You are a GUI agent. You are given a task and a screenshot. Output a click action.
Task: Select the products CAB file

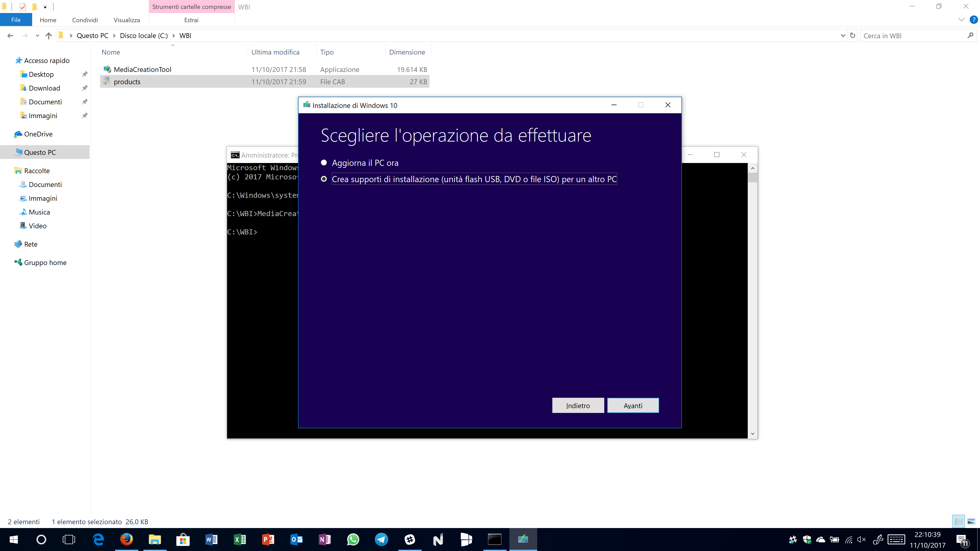[x=127, y=82]
